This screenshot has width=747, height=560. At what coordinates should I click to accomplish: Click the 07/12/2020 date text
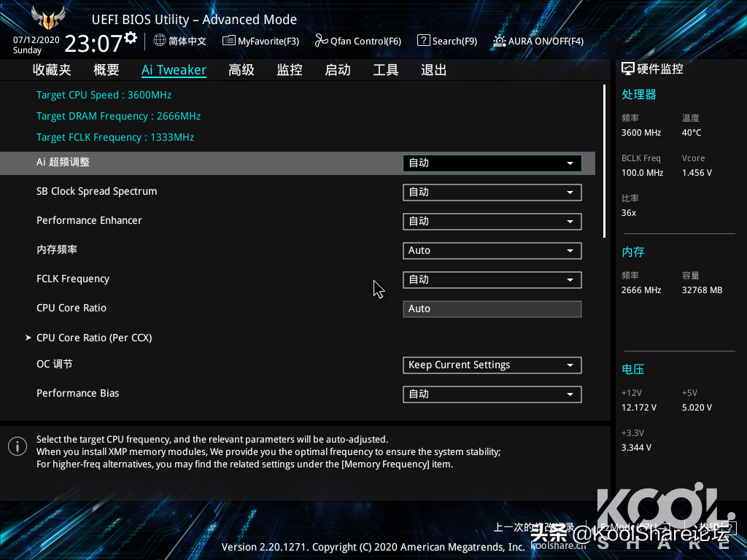(36, 40)
